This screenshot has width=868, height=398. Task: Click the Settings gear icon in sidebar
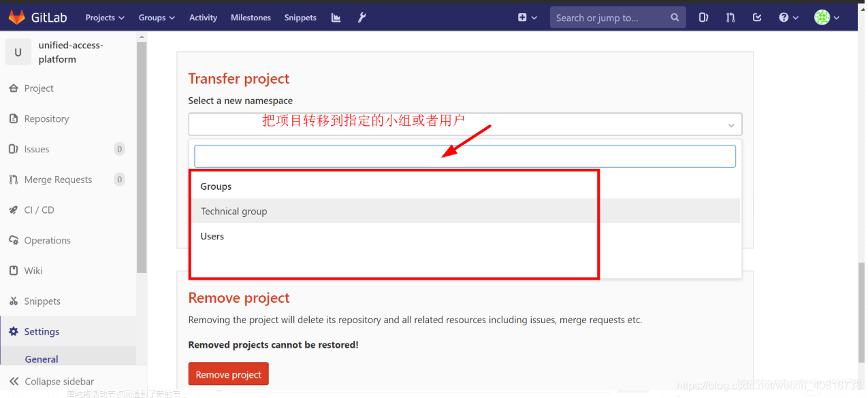coord(13,332)
